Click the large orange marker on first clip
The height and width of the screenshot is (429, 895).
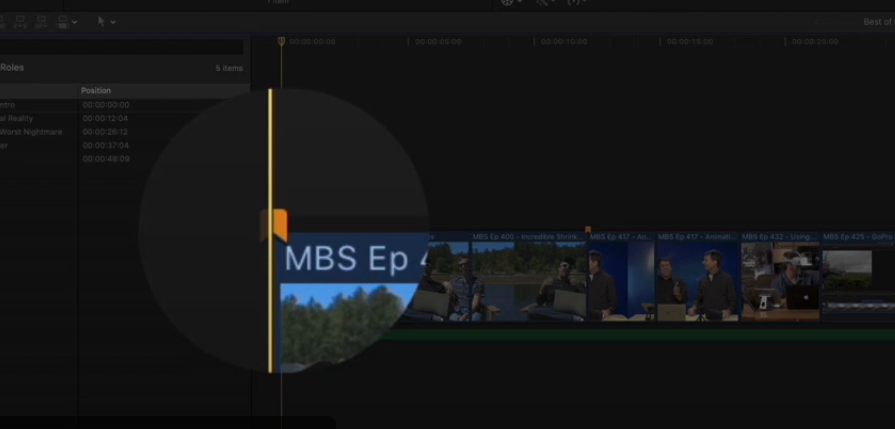275,225
